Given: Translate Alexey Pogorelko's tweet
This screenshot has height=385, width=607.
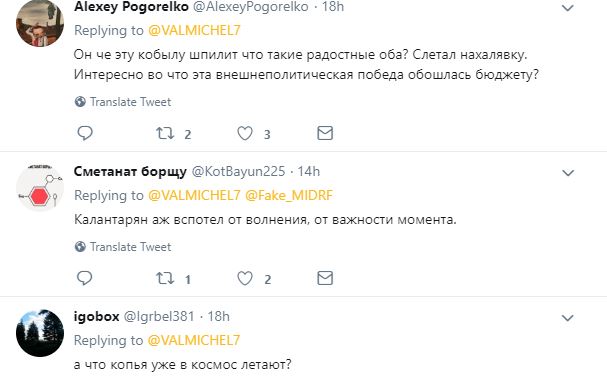Looking at the screenshot, I should (x=123, y=102).
